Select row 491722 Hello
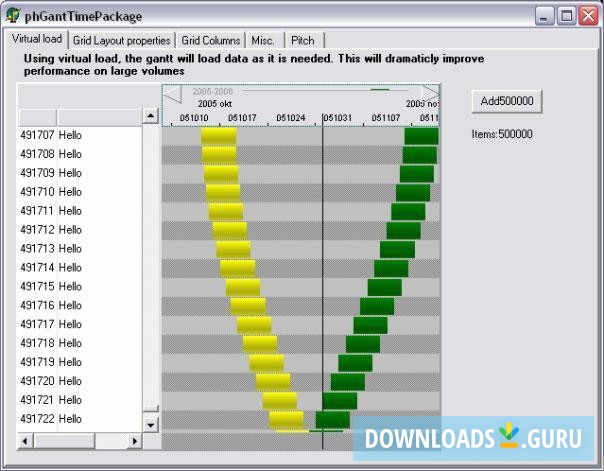This screenshot has height=471, width=604. coord(79,419)
